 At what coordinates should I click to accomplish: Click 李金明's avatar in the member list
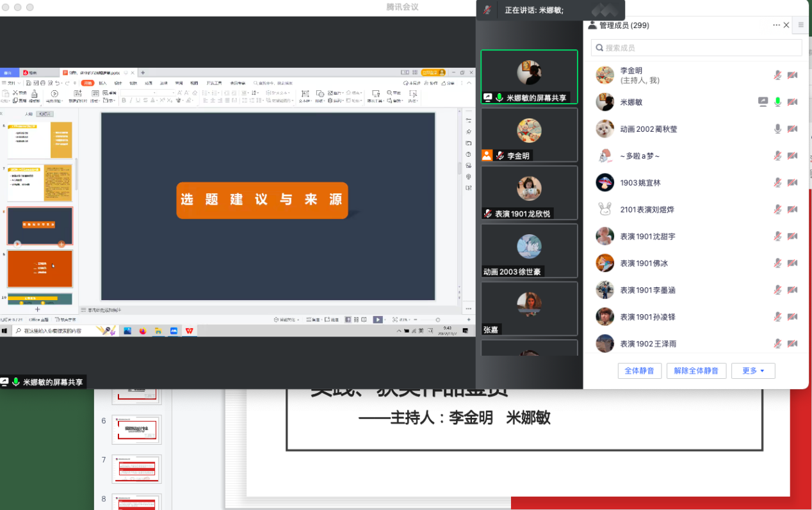[605, 75]
